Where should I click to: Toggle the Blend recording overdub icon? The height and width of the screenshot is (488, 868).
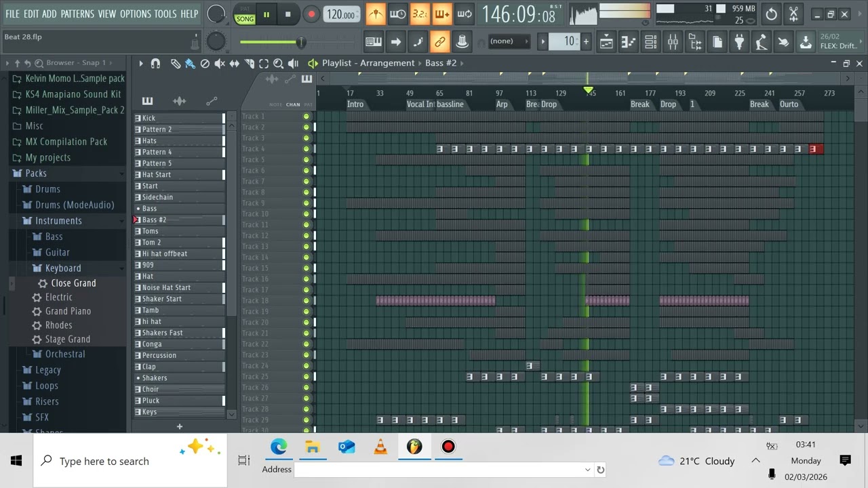(442, 14)
